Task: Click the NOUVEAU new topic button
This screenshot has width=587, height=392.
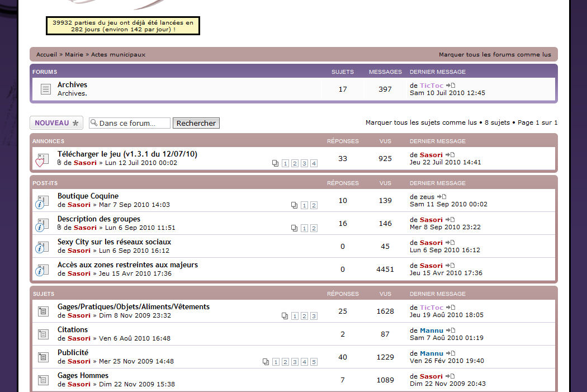Action: [x=56, y=123]
